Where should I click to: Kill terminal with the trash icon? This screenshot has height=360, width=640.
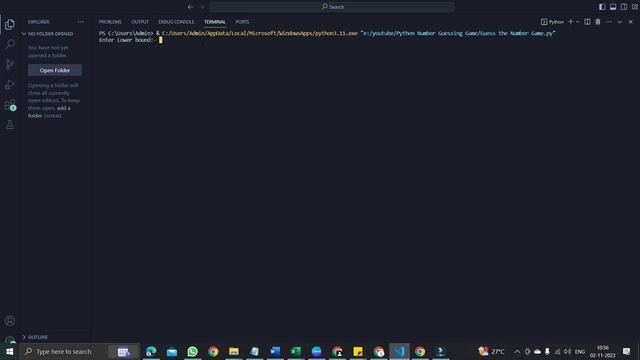point(598,22)
